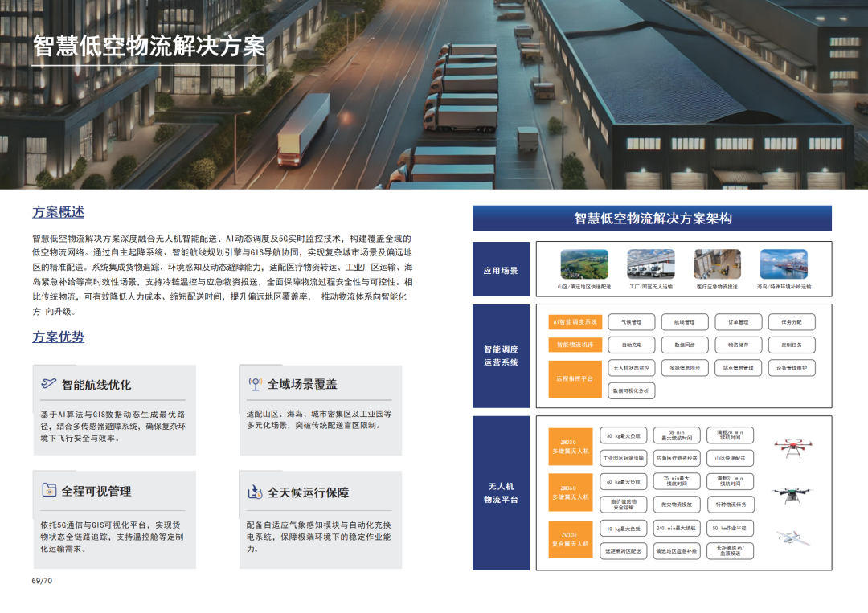Click the 无人机物流平台 blue section tab
Image resolution: width=868 pixels, height=613 pixels.
click(x=501, y=492)
